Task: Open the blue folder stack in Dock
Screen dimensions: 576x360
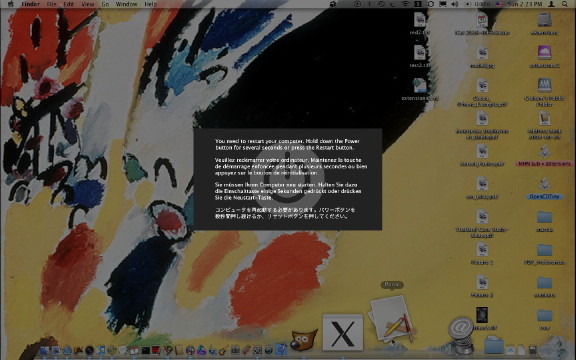Action: pos(494,346)
